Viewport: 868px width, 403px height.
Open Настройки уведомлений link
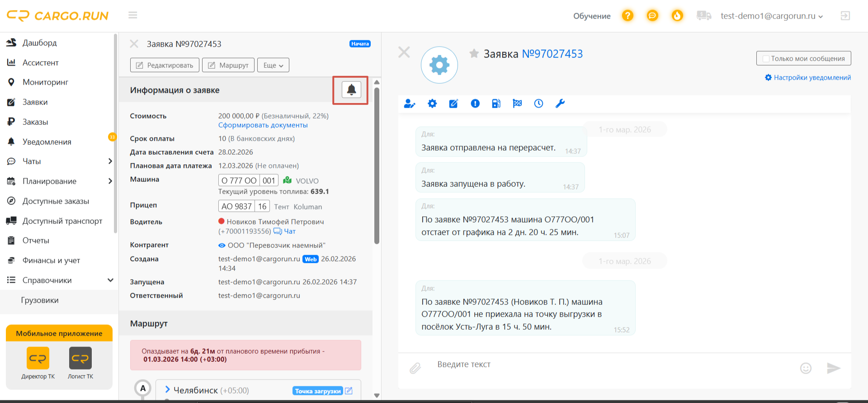pos(808,78)
